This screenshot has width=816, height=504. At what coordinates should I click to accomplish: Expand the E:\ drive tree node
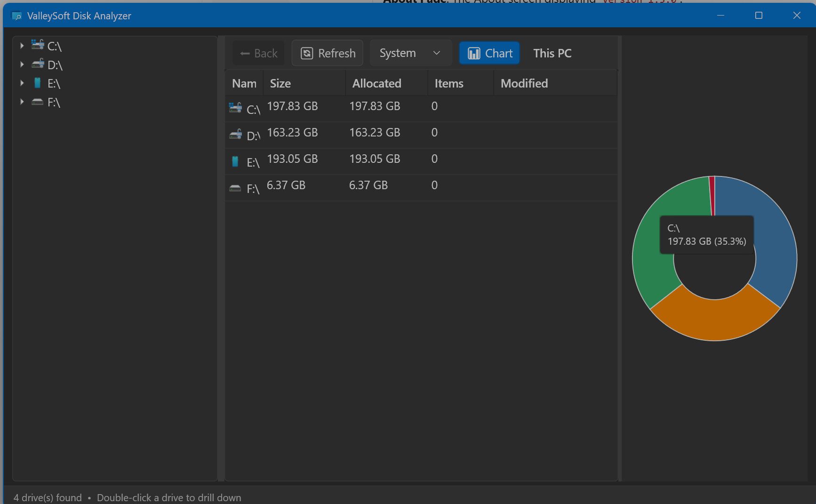(22, 83)
